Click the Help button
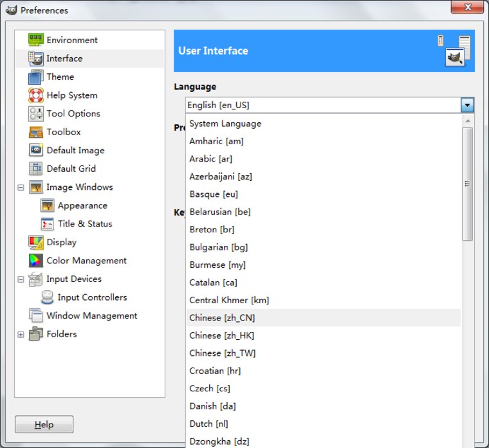This screenshot has width=489, height=448. click(x=44, y=424)
